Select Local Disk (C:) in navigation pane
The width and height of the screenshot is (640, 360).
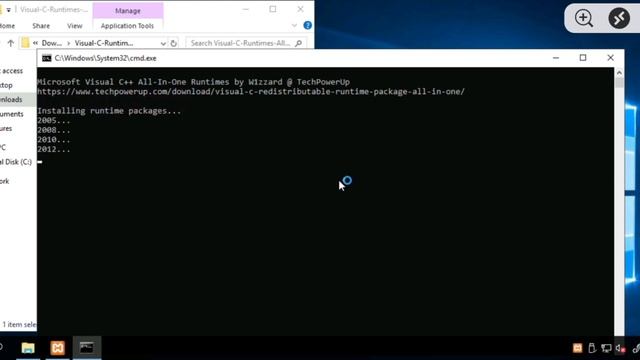point(16,162)
